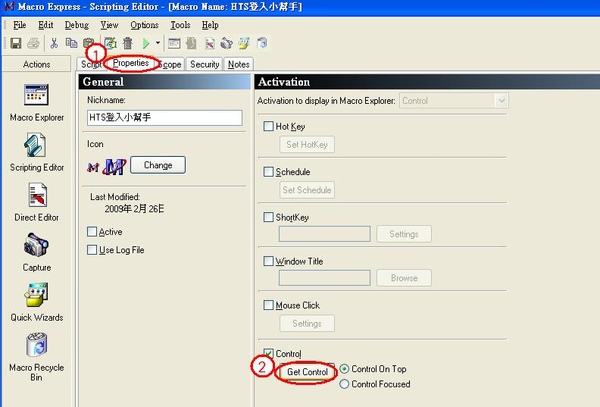The width and height of the screenshot is (600, 407).
Task: Check the Hot Key checkbox
Action: pyautogui.click(x=268, y=126)
